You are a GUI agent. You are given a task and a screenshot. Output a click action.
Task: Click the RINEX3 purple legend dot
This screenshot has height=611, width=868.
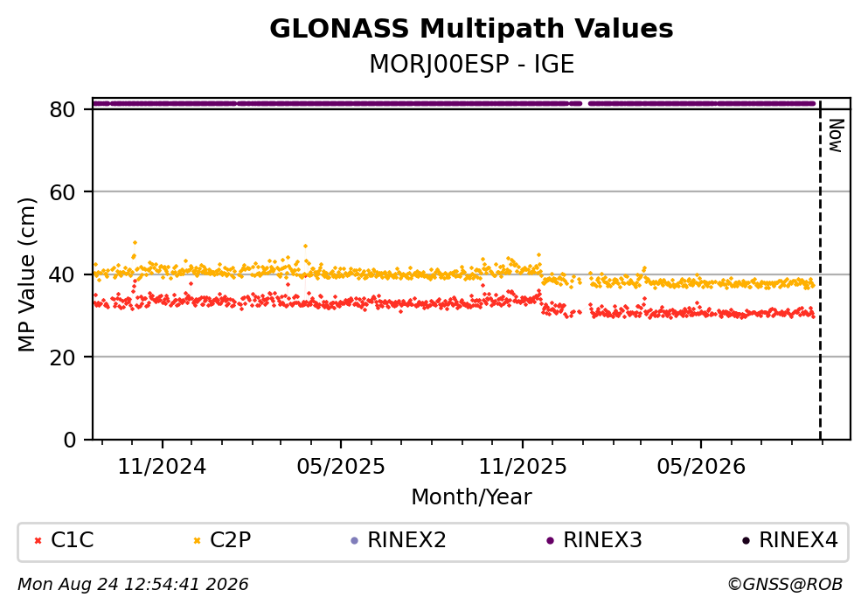550,541
